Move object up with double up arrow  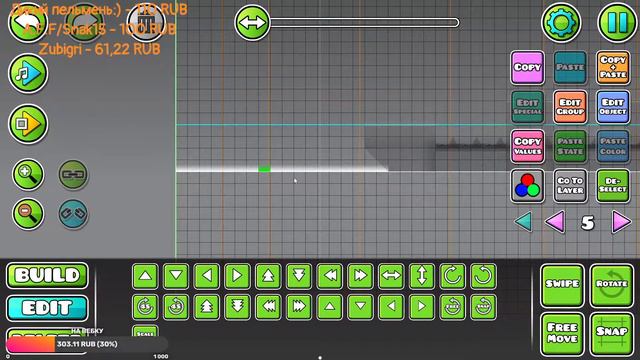coord(268,276)
